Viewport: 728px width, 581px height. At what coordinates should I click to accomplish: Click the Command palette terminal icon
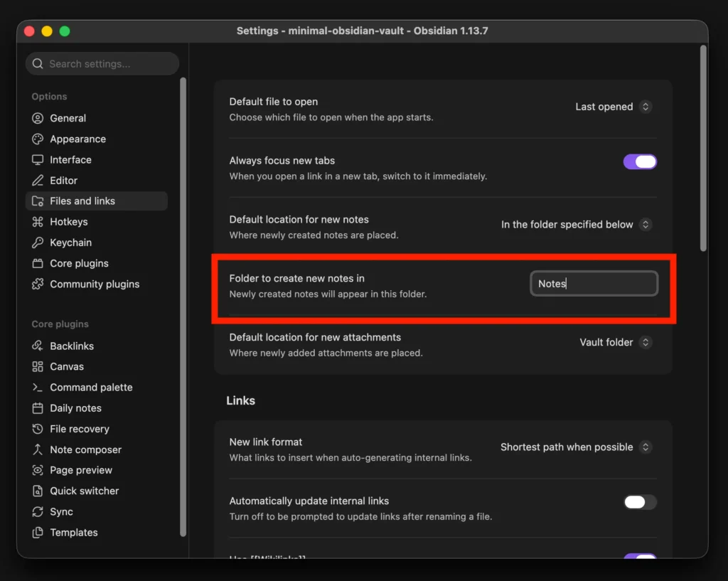(x=38, y=388)
